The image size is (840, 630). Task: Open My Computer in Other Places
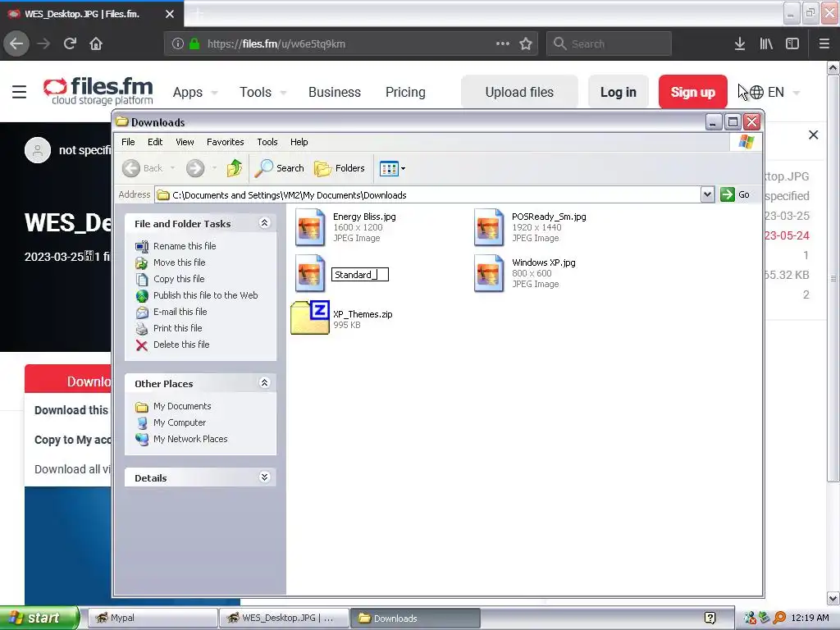(180, 422)
